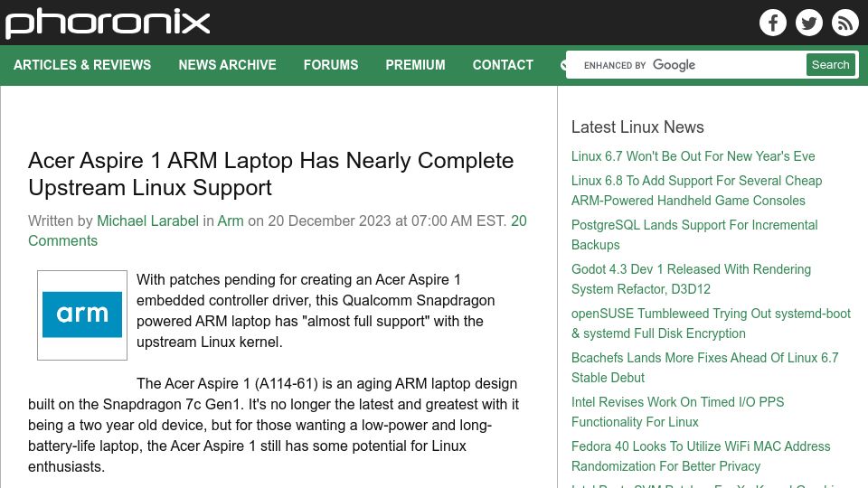Viewport: 868px width, 488px height.
Task: Click the paragraph starting 'With patches pending'
Action: tap(316, 310)
